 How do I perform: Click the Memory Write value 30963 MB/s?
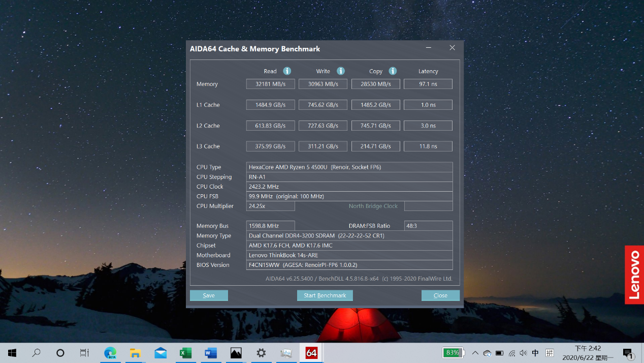pyautogui.click(x=323, y=84)
